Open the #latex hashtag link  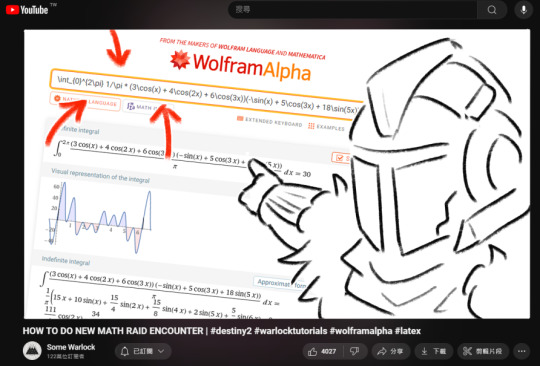[408, 331]
